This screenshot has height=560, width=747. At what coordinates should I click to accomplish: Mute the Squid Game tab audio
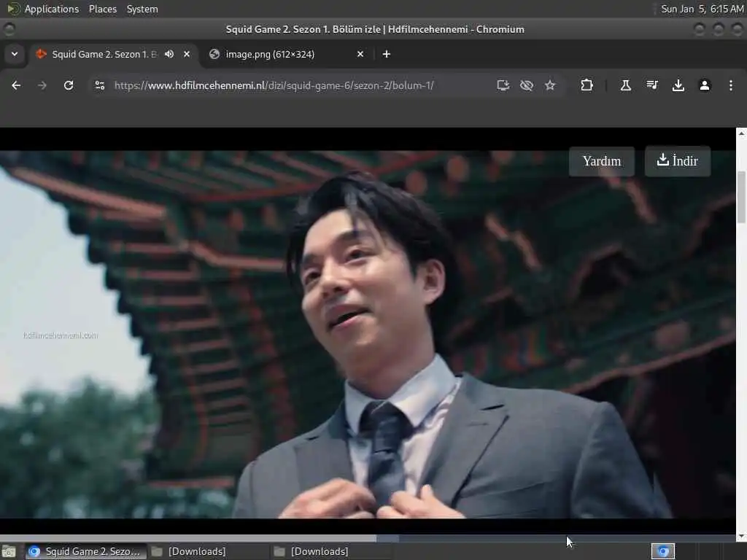point(169,54)
